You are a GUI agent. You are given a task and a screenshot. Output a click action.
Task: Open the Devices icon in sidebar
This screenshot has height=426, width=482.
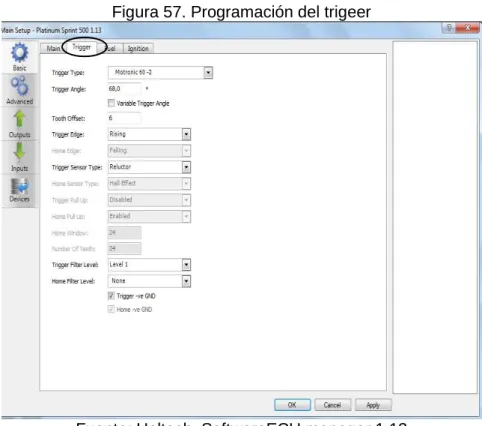(19, 186)
